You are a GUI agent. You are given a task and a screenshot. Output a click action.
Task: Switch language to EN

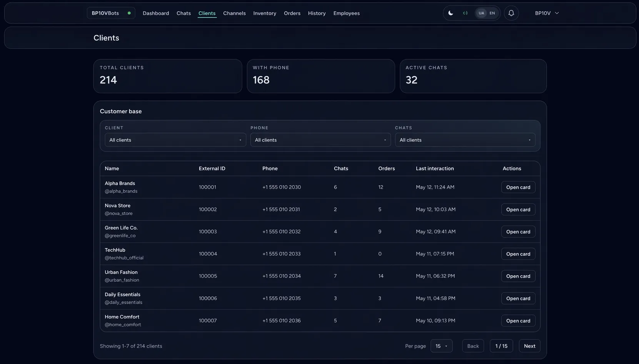[492, 13]
